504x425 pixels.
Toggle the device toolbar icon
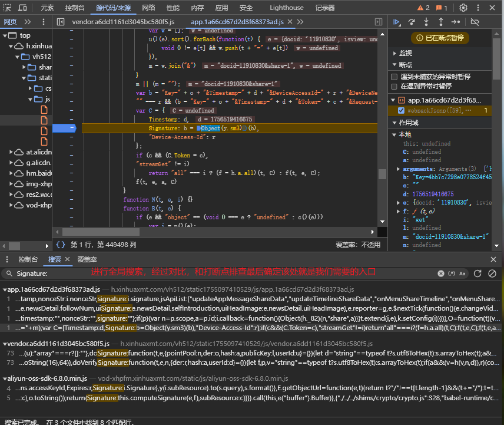22,8
